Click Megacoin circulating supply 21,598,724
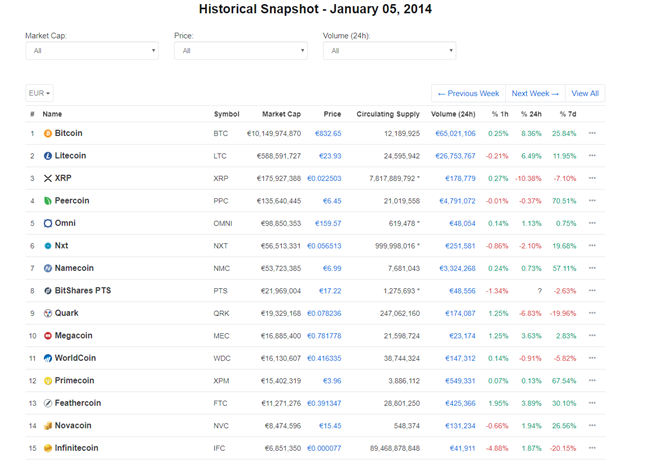Screen dimensions: 664x462 402,336
